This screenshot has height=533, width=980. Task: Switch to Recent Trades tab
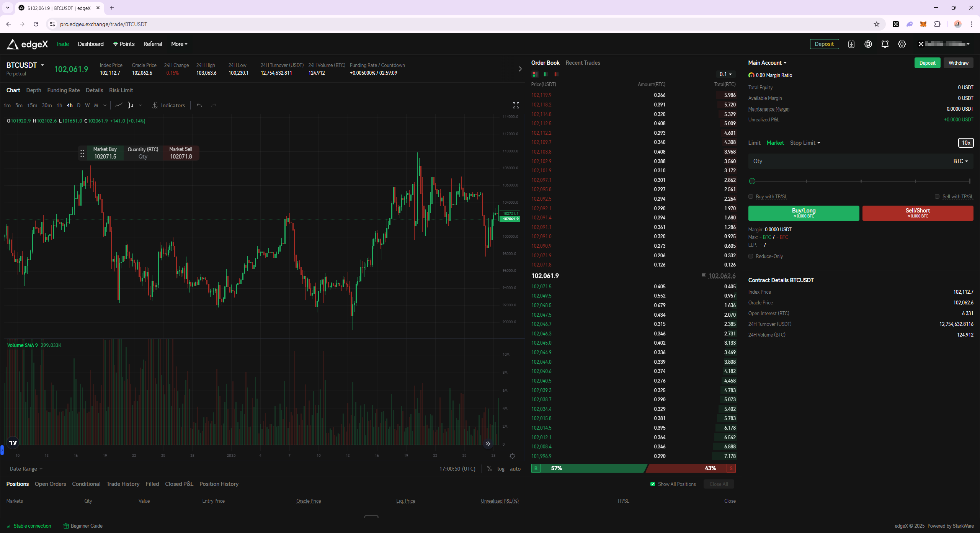click(583, 63)
